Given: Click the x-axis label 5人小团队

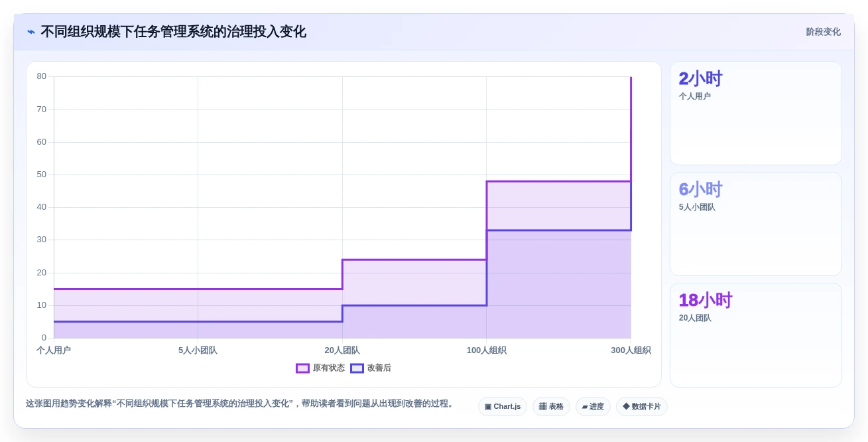Looking at the screenshot, I should [198, 350].
